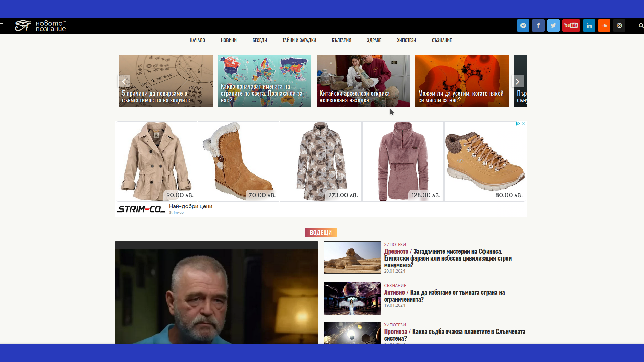Click the LinkedIn icon

[589, 26]
